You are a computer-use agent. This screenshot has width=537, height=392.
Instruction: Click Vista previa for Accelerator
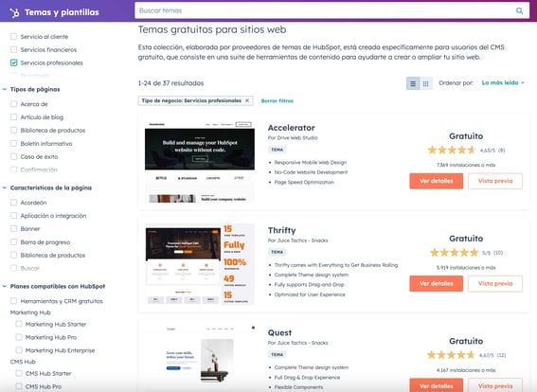[495, 181]
